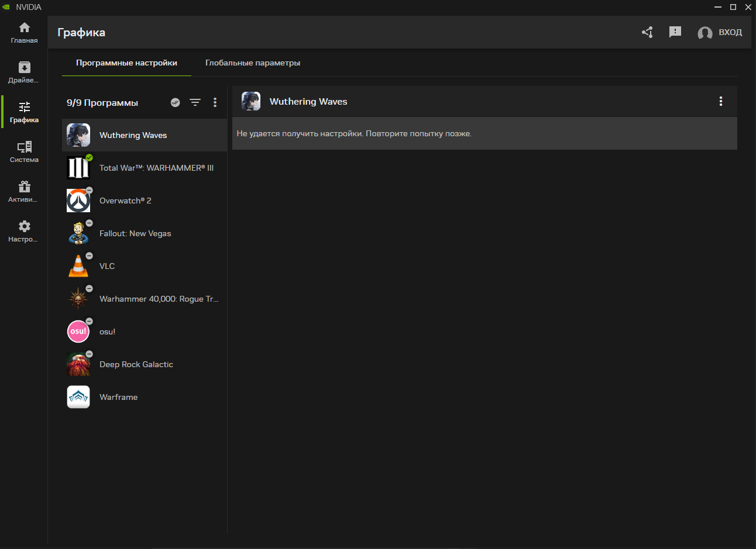The width and height of the screenshot is (756, 549).
Task: Minimize the NVIDIA window
Action: pyautogui.click(x=718, y=7)
